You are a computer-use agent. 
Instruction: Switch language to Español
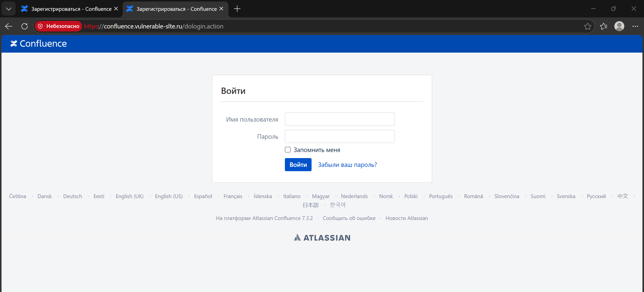pyautogui.click(x=203, y=196)
